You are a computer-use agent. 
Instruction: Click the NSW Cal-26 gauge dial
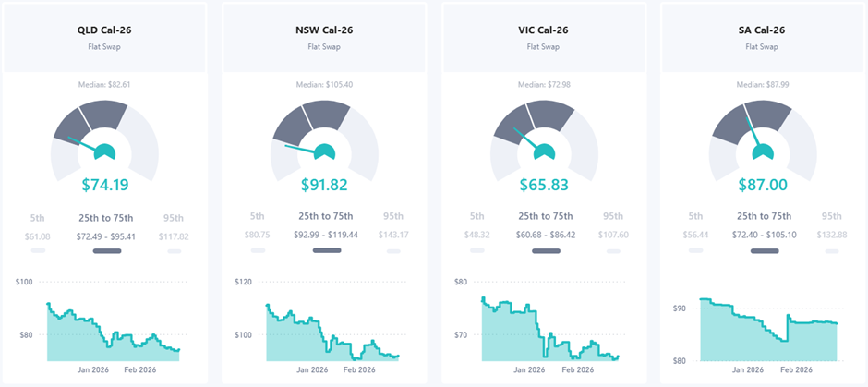(x=324, y=139)
